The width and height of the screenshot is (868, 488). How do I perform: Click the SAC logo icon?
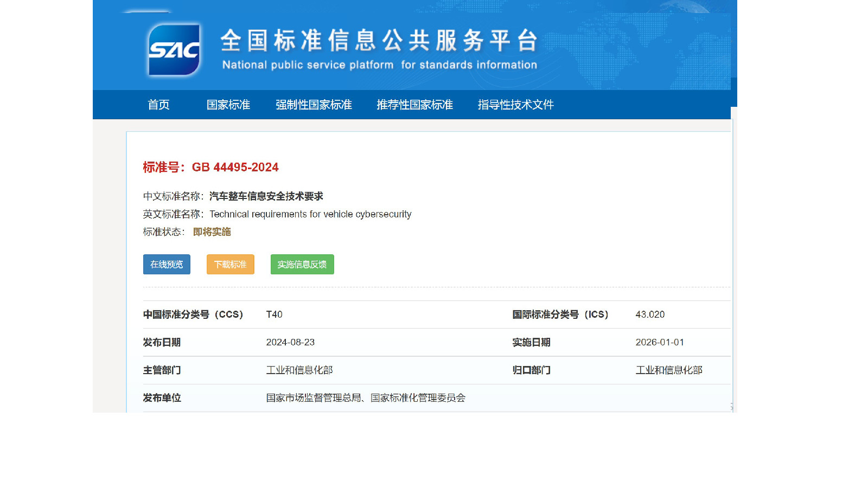click(x=174, y=50)
